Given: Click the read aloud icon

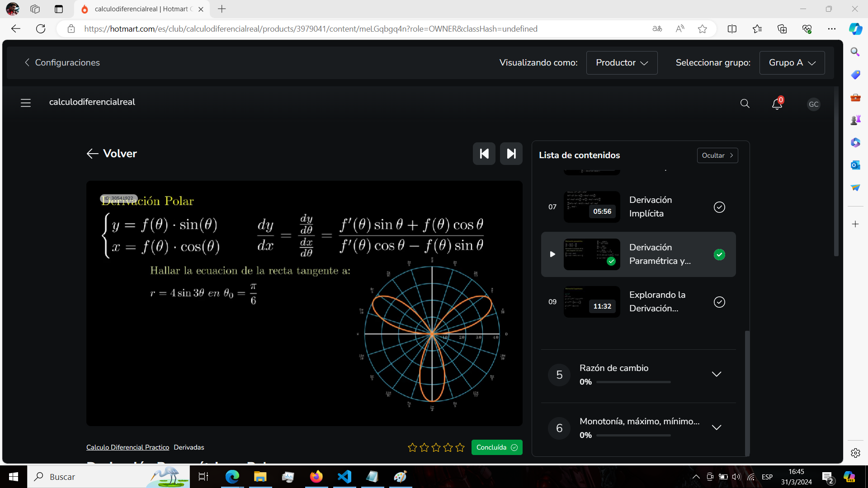Looking at the screenshot, I should 680,29.
